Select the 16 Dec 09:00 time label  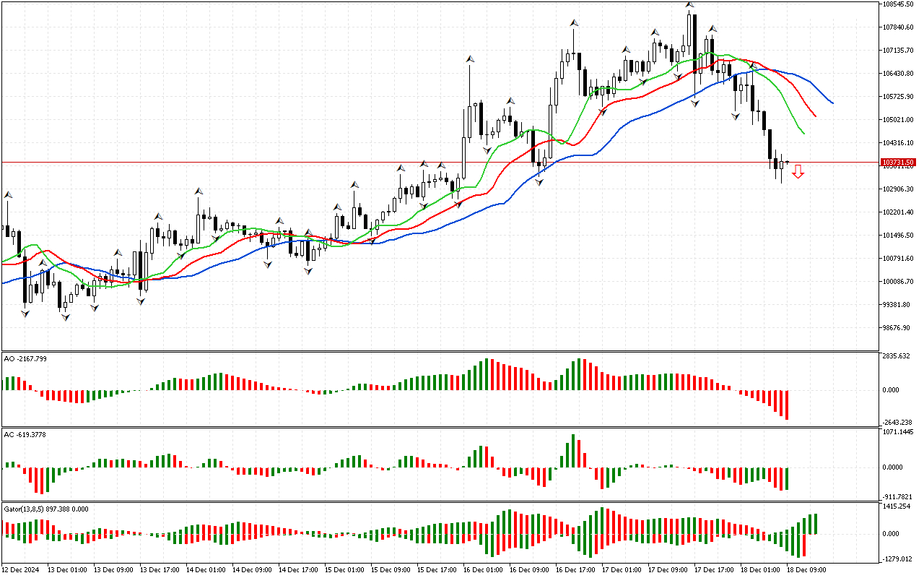(x=530, y=570)
